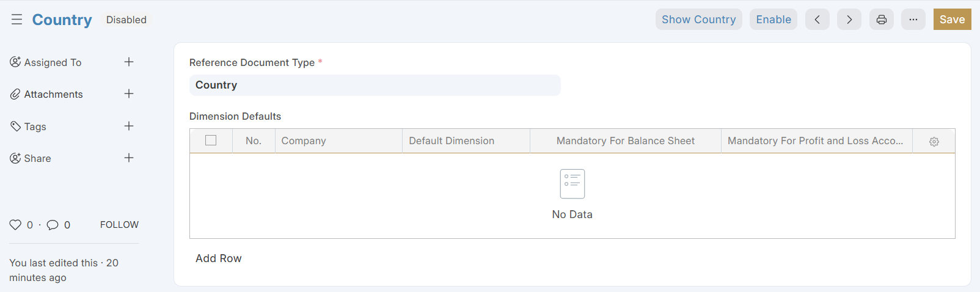Open table column settings gear icon
Screen dimensions: 980x292
pos(934,141)
